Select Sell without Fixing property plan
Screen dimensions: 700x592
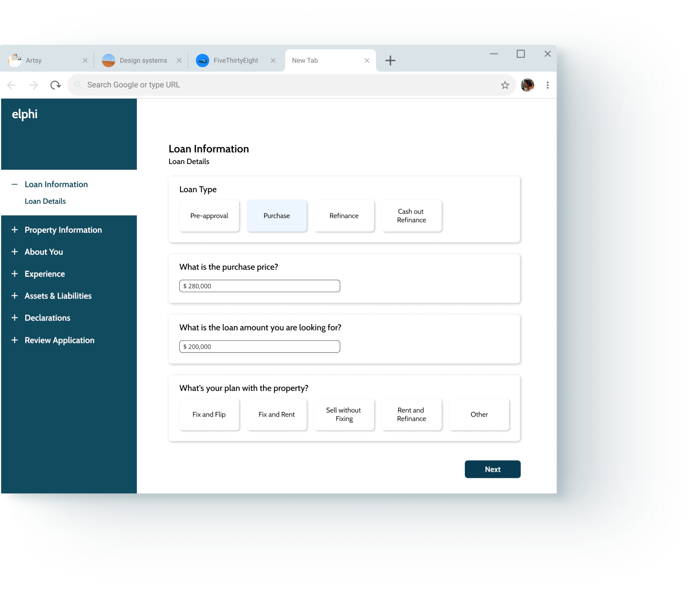[344, 414]
